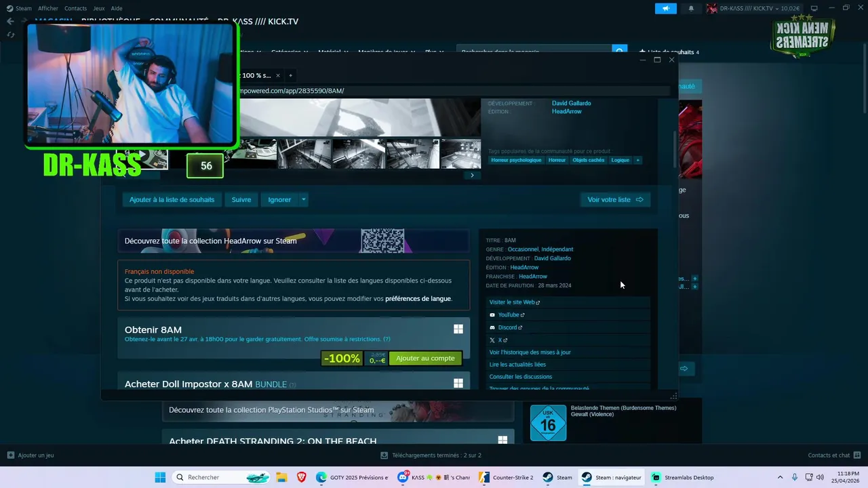This screenshot has height=488, width=868.
Task: Click the Windows icon on Obtenir 8AM
Action: (x=458, y=329)
